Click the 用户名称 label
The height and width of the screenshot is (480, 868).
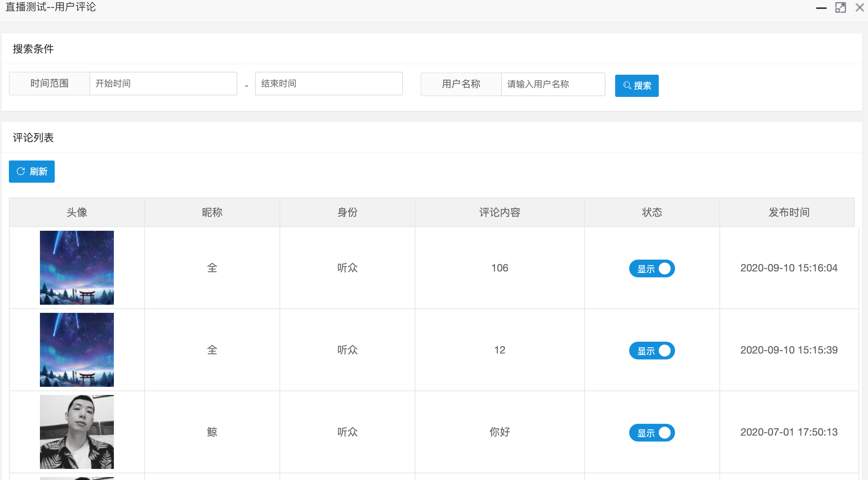[x=461, y=84]
